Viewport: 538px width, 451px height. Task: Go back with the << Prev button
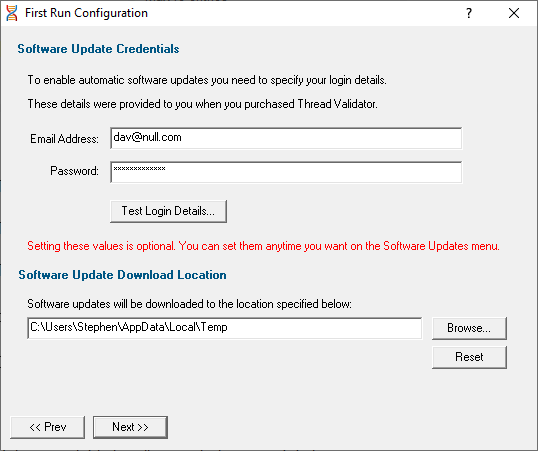[48, 427]
